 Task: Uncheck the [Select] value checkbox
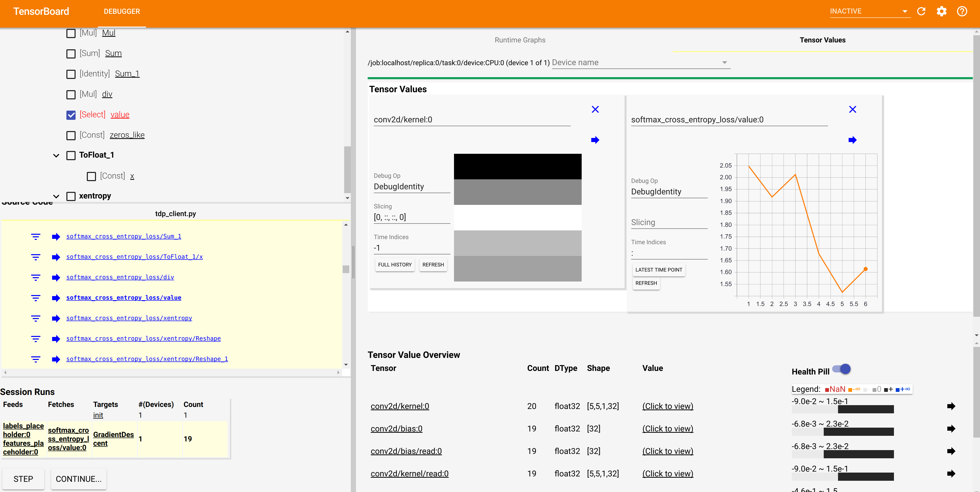click(x=71, y=114)
